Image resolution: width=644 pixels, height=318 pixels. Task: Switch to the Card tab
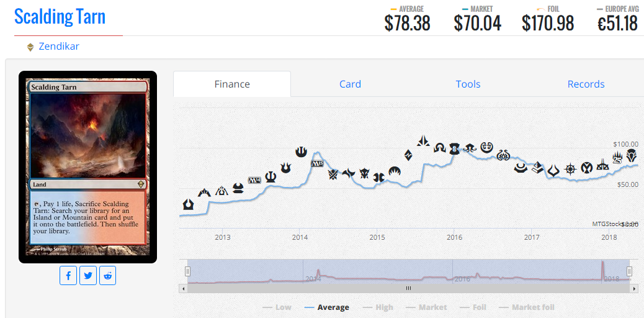(350, 84)
